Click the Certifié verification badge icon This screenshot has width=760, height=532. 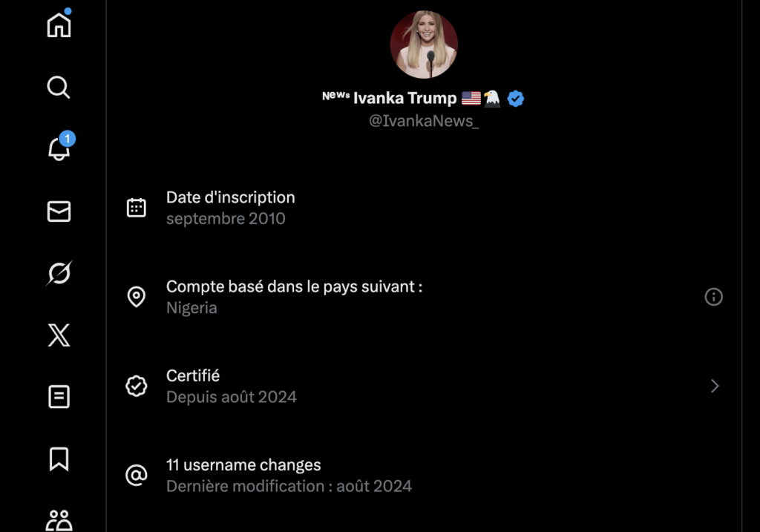click(x=137, y=386)
